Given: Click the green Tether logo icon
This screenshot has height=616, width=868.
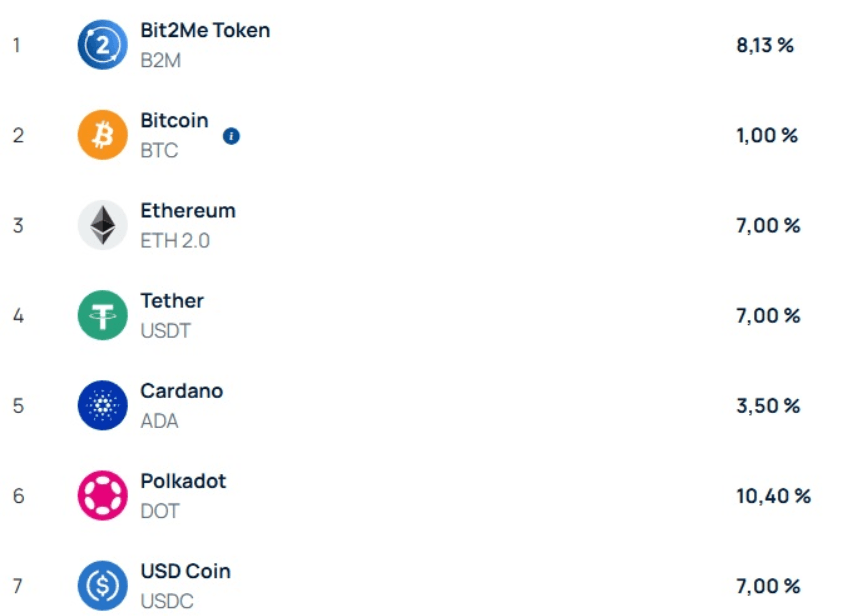Looking at the screenshot, I should point(102,315).
